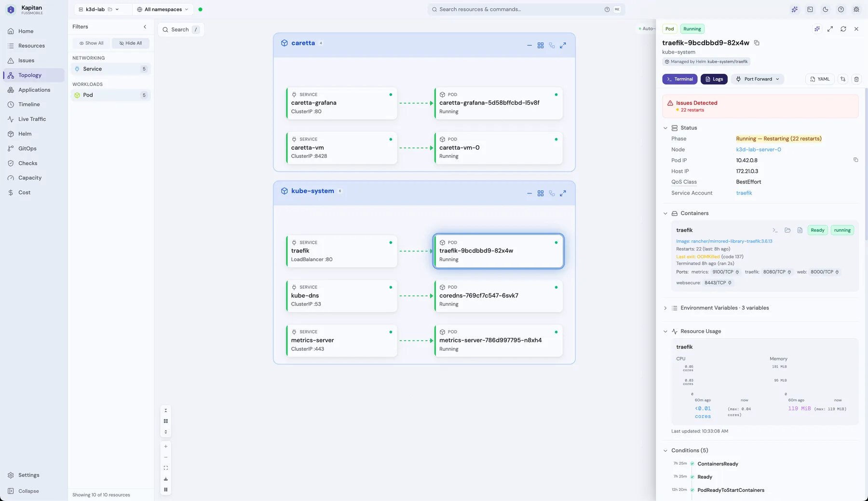Fit topology view to screen
The height and width of the screenshot is (501, 868).
point(166,468)
